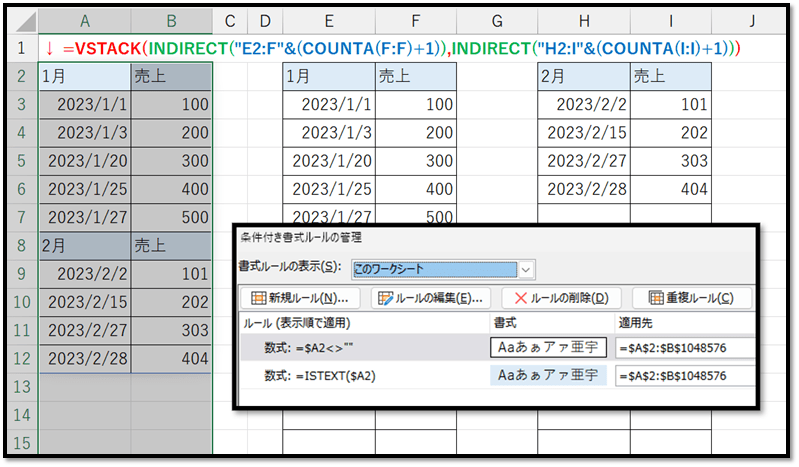This screenshot has width=799, height=467.
Task: Open the 書式ルールの表示 dropdown arrow
Action: click(527, 268)
